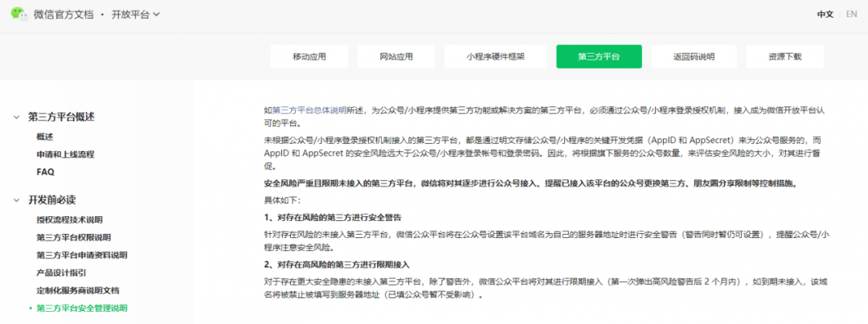Open the 概述 sidebar item

coord(45,136)
